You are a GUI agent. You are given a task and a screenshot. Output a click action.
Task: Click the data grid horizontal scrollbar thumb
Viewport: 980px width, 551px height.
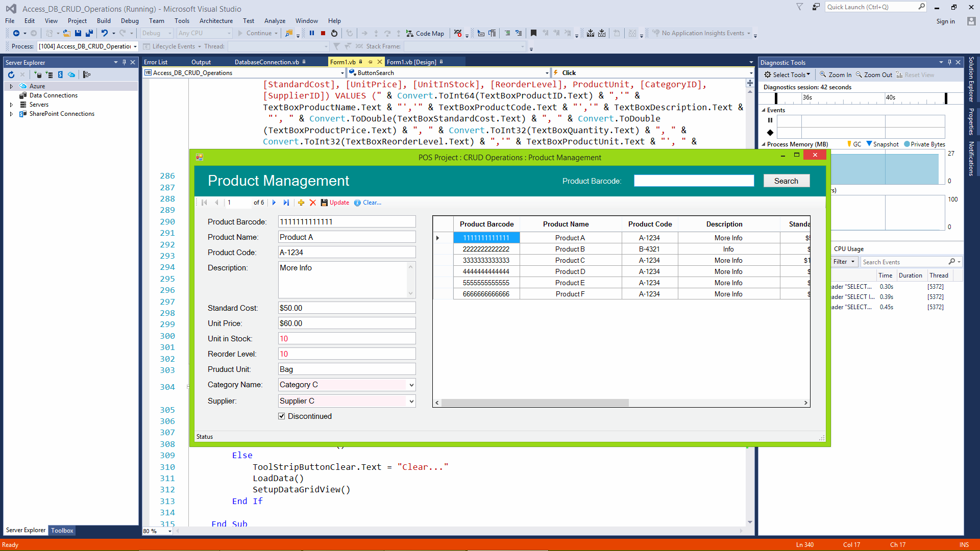coord(535,403)
